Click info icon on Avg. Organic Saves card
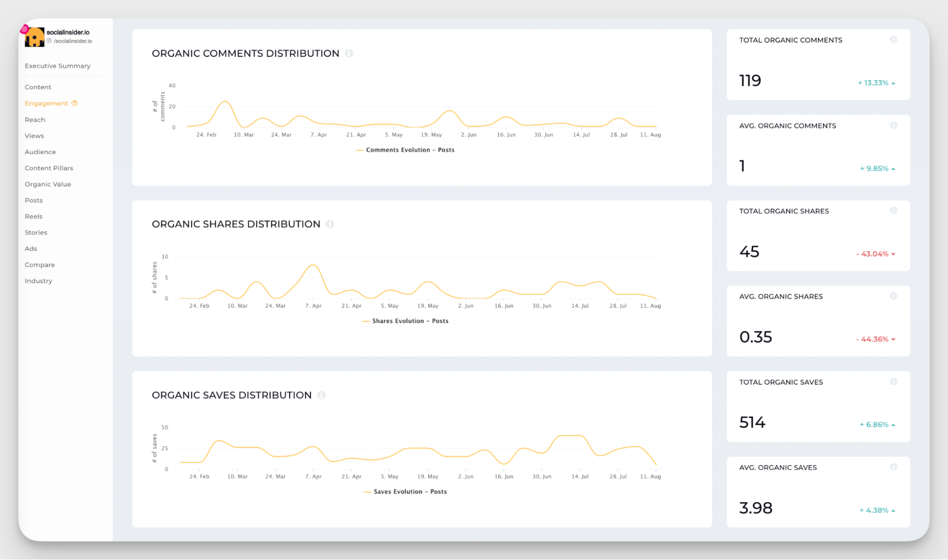The image size is (948, 560). [x=893, y=467]
